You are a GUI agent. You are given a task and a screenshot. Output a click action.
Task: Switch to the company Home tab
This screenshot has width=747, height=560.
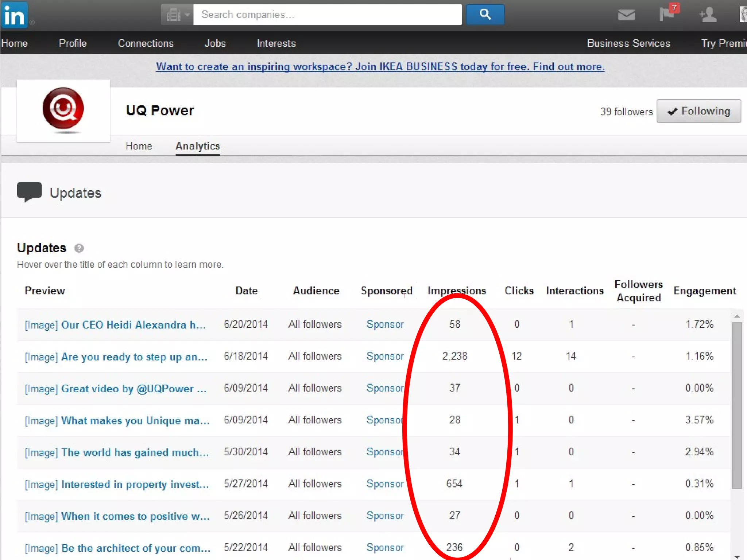pos(139,146)
